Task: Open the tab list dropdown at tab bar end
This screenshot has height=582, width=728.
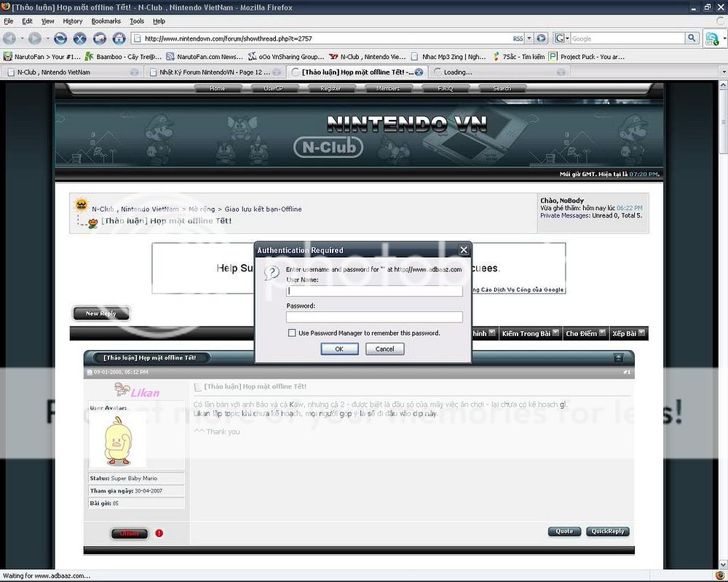Action: tap(724, 72)
